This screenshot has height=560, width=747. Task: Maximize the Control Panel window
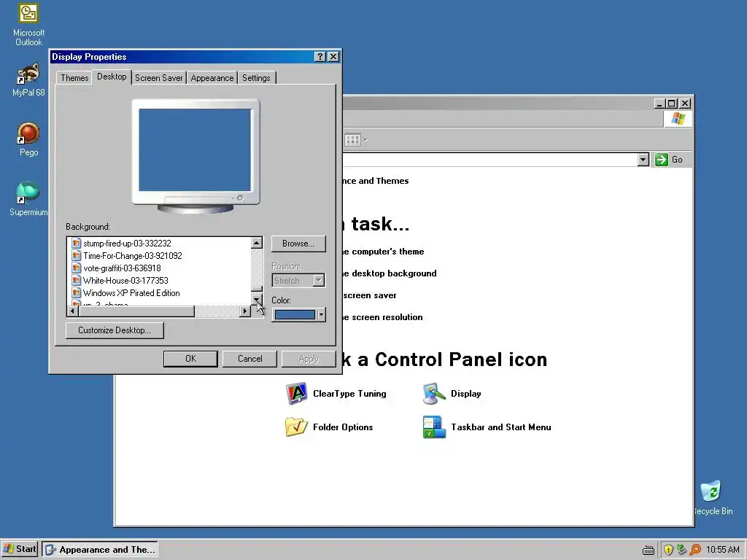tap(672, 104)
